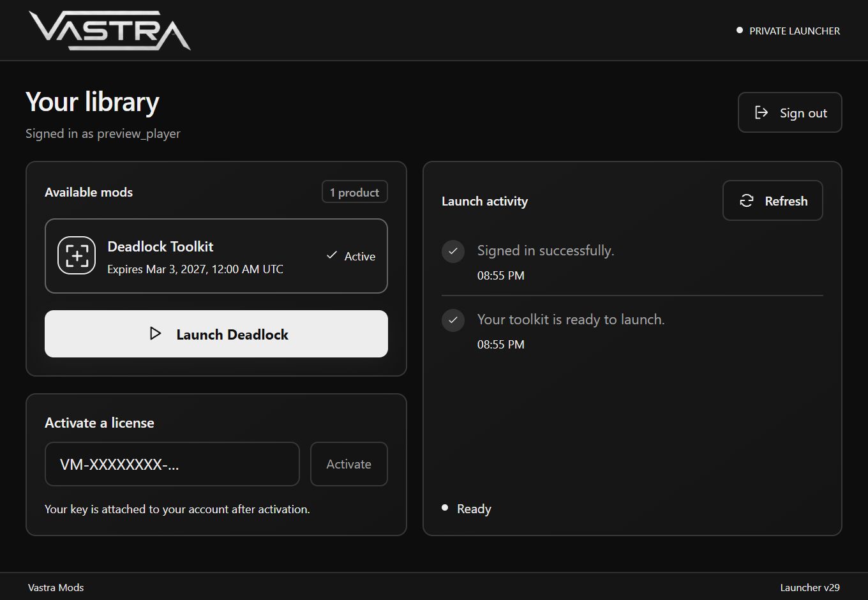The image size is (868, 600).
Task: Click the Active checkmark on Deadlock Toolkit
Action: click(332, 255)
